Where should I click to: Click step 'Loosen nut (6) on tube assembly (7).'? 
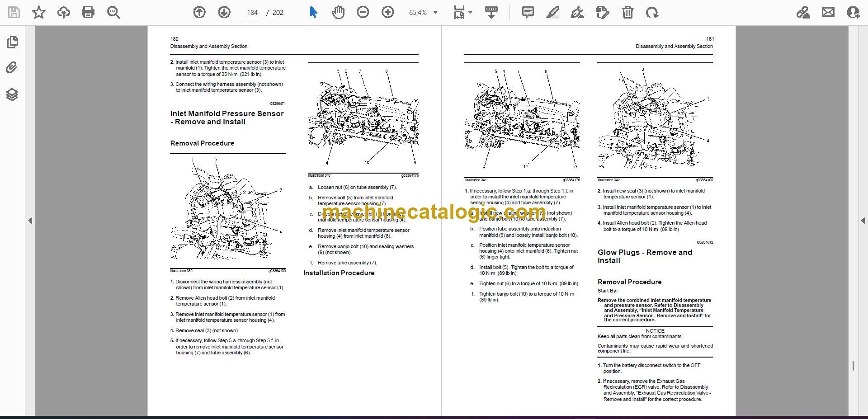[x=357, y=187]
